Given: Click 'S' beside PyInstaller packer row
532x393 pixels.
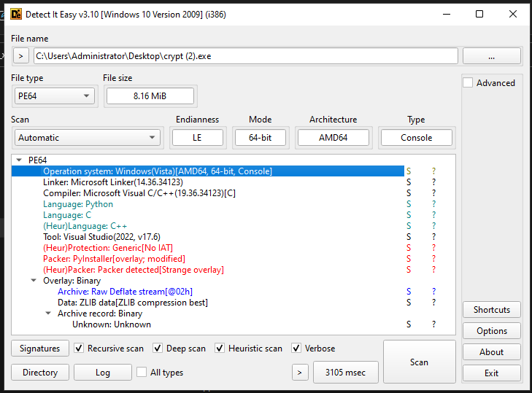Looking at the screenshot, I should (409, 259).
